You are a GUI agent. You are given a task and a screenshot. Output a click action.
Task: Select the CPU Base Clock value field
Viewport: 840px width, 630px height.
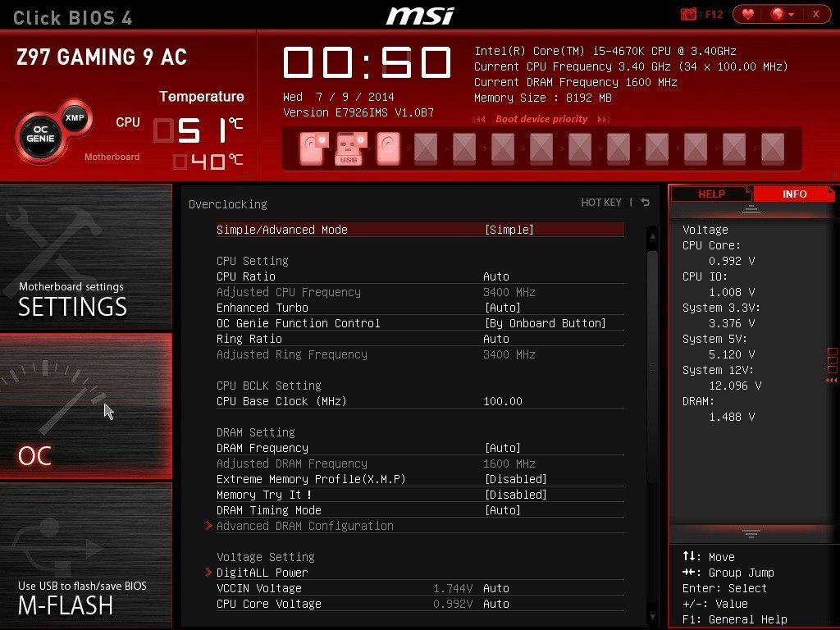[504, 401]
